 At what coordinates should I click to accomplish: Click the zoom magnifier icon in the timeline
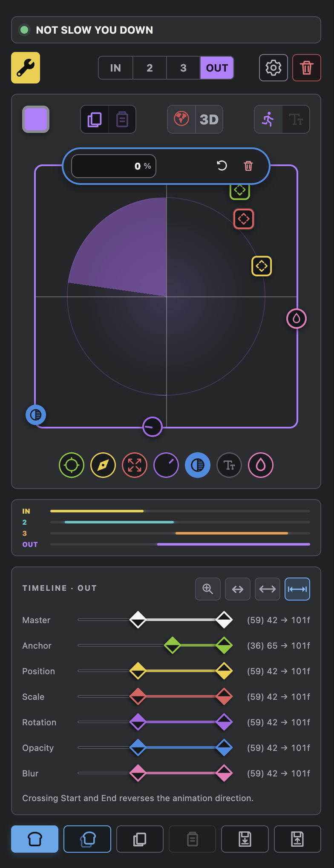pyautogui.click(x=208, y=589)
